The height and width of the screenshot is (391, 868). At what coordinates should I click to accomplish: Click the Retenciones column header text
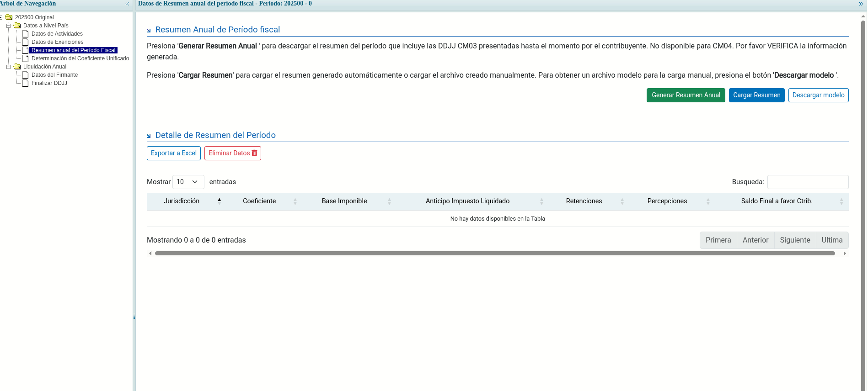pyautogui.click(x=584, y=201)
